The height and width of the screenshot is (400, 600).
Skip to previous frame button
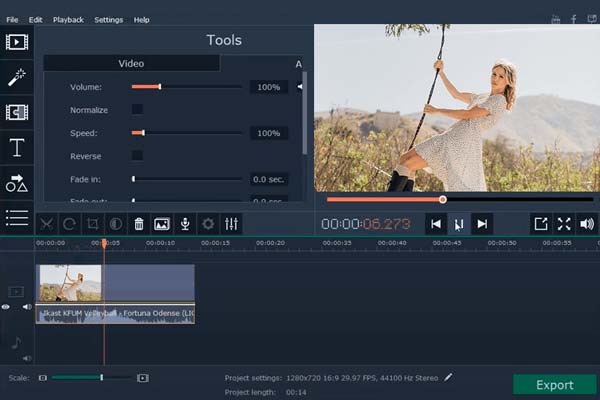click(x=436, y=224)
